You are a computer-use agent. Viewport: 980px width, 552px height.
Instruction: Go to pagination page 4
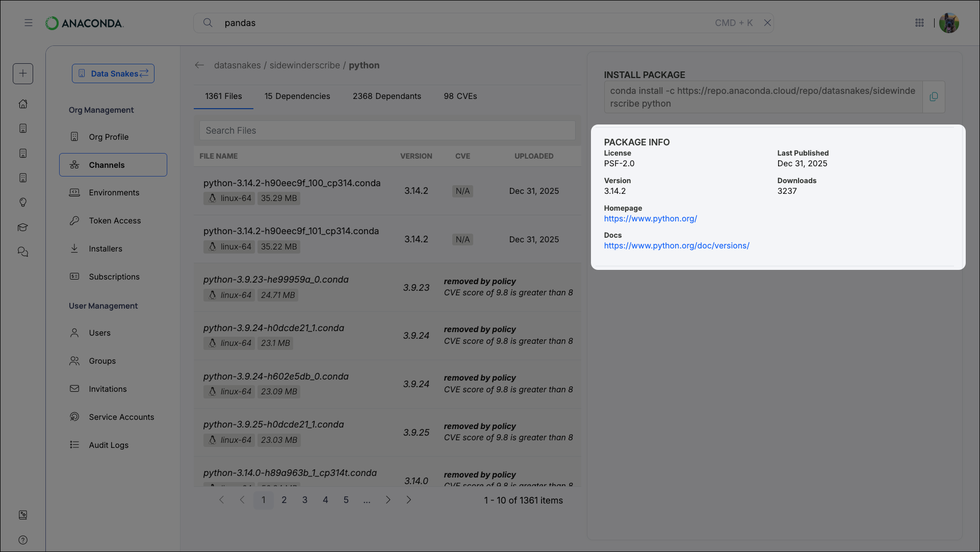(325, 500)
